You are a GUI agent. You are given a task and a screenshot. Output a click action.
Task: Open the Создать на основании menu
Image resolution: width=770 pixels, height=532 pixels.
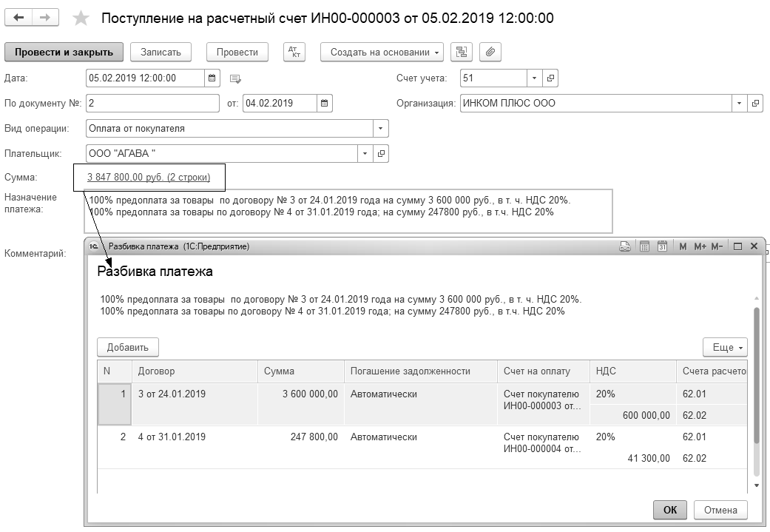(382, 52)
